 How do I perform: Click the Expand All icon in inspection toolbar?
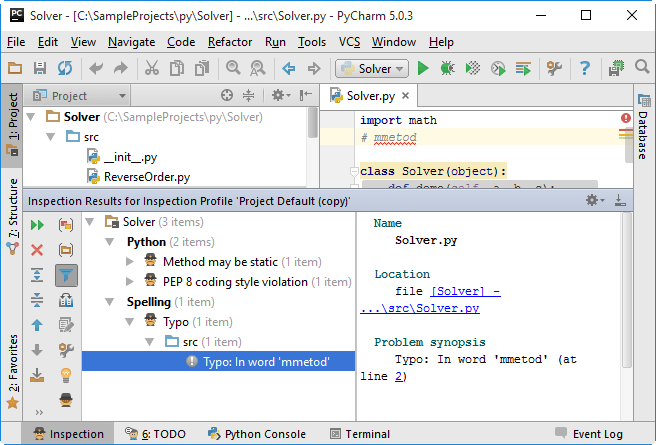[37, 275]
